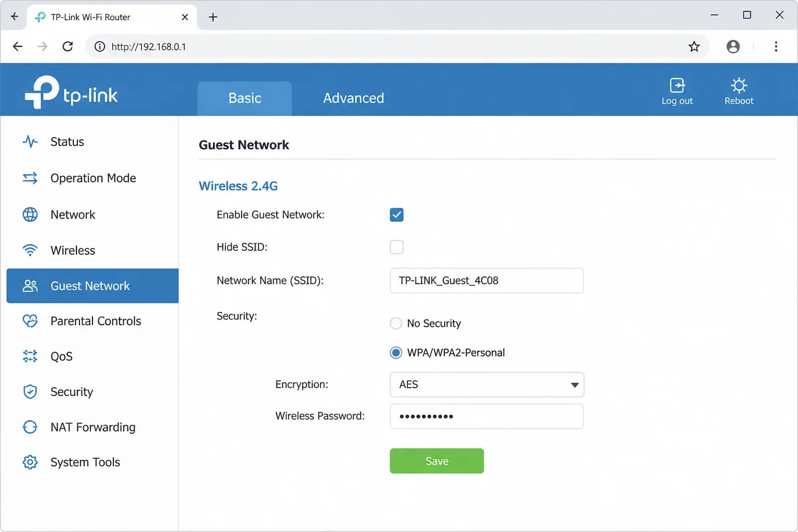Click the tp-link logo

tap(72, 92)
